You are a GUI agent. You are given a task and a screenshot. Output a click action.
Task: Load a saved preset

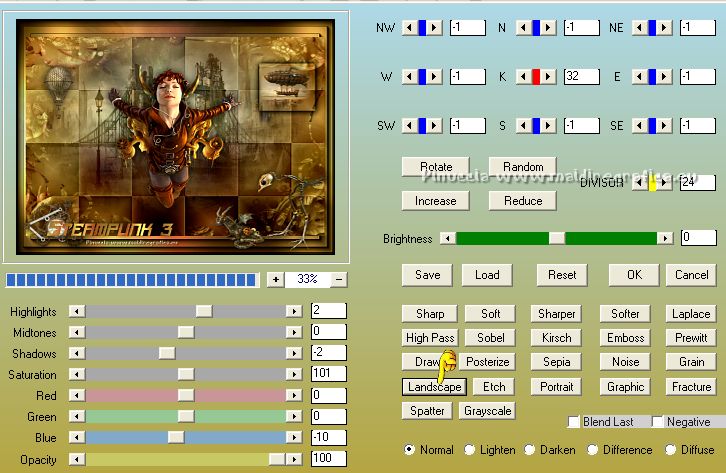(x=487, y=275)
